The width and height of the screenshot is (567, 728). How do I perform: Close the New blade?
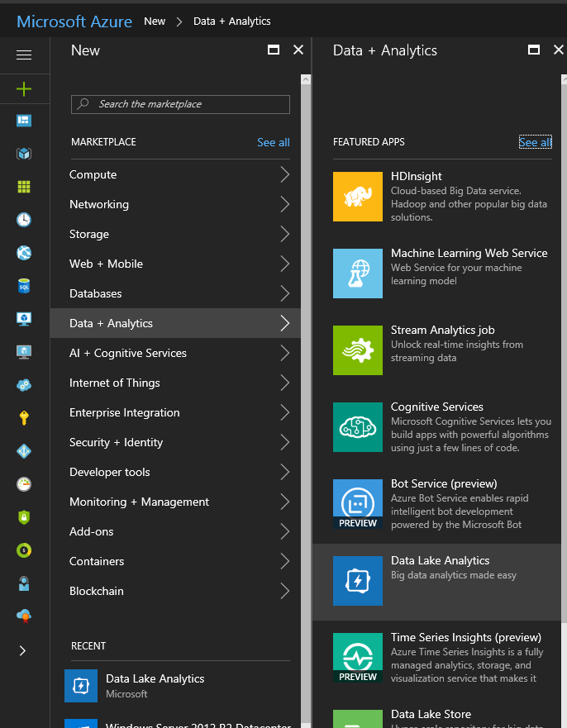(x=298, y=50)
